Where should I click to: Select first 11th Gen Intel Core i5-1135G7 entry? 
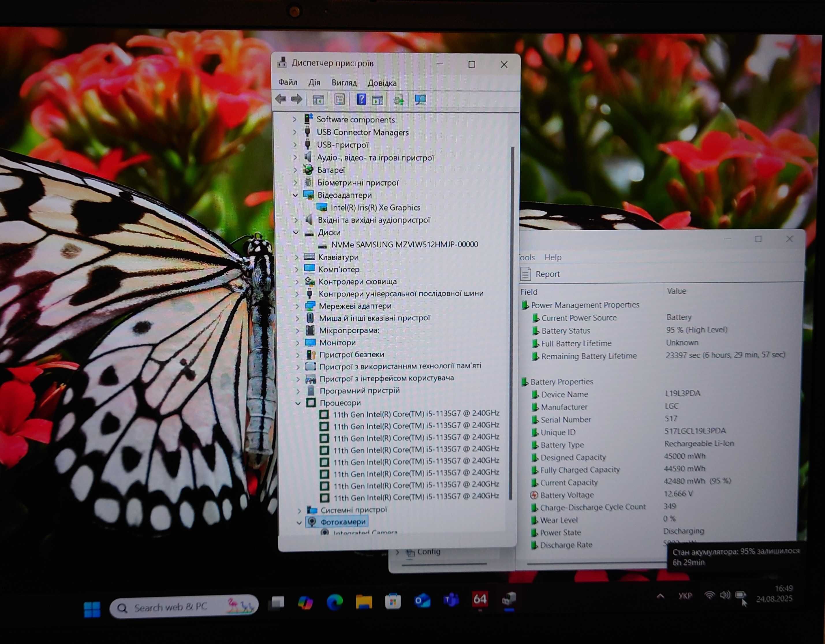click(x=416, y=414)
